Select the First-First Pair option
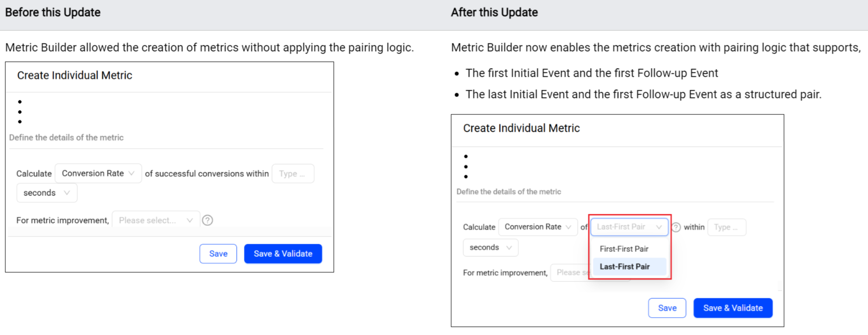The image size is (868, 335). click(624, 249)
